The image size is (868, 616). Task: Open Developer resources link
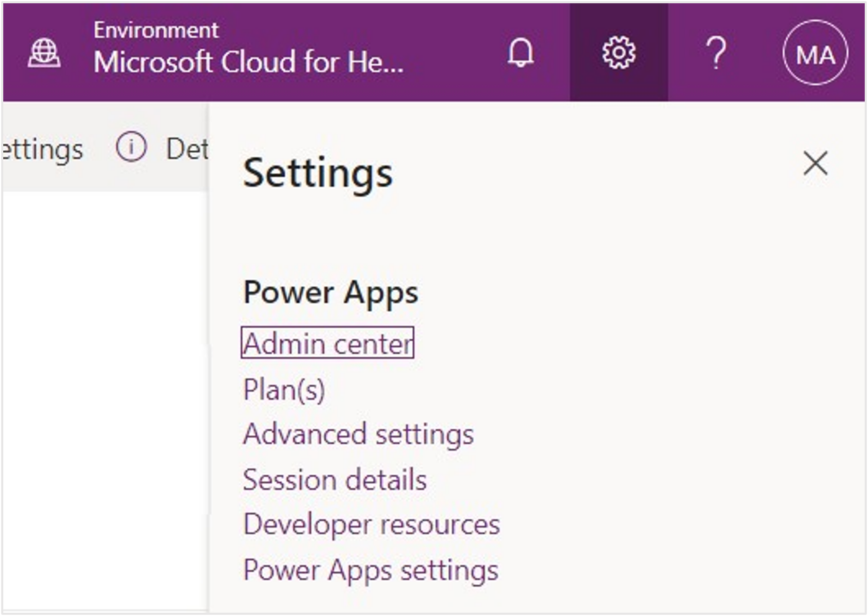pos(371,525)
